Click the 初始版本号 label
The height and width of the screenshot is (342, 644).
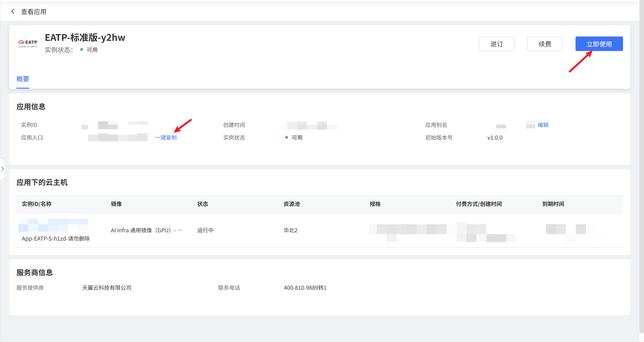pyautogui.click(x=439, y=138)
